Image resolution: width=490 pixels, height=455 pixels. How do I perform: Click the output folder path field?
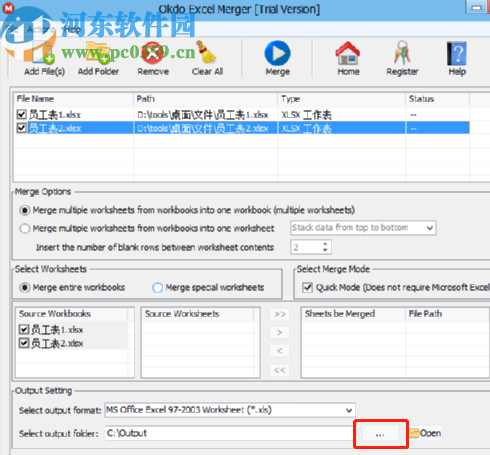pos(230,433)
